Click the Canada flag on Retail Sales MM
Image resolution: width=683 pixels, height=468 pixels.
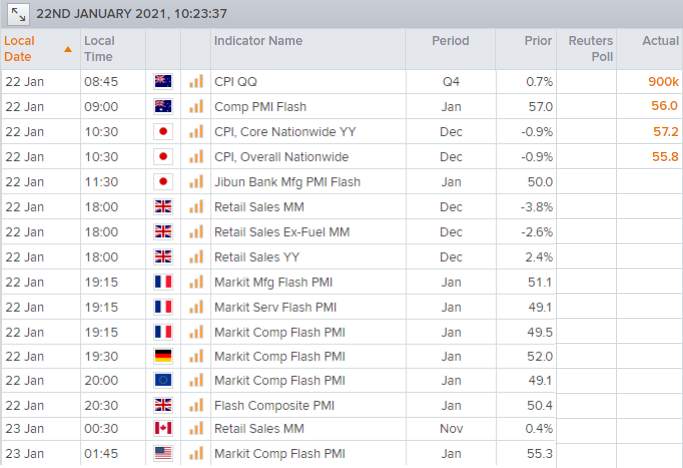(163, 428)
